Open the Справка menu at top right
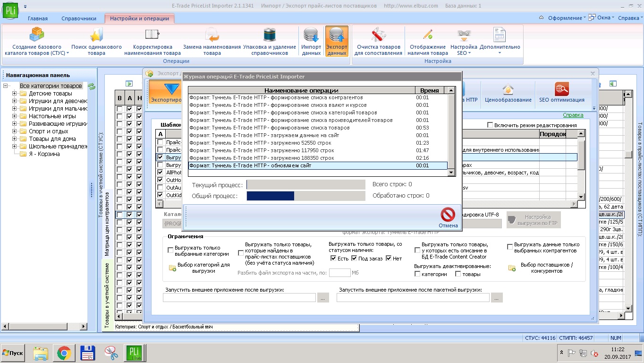Screen dimensions: 644x363 [x=630, y=18]
